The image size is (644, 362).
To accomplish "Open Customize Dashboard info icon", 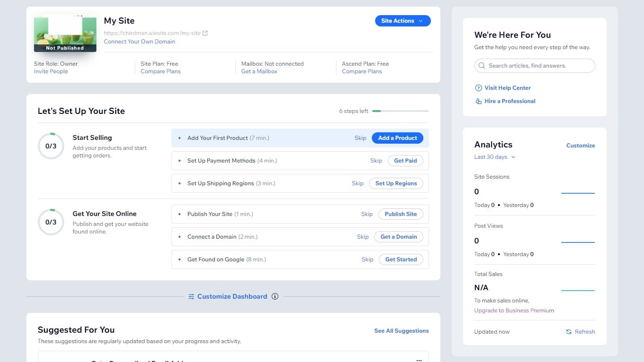I will [275, 297].
